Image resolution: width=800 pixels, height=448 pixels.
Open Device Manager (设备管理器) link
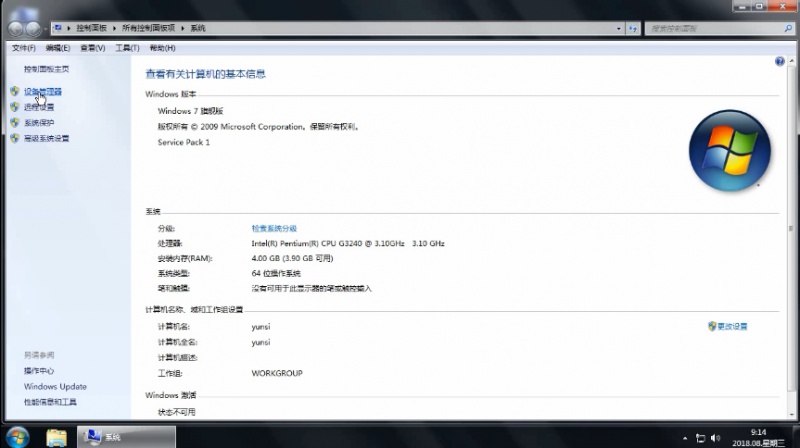pos(43,92)
